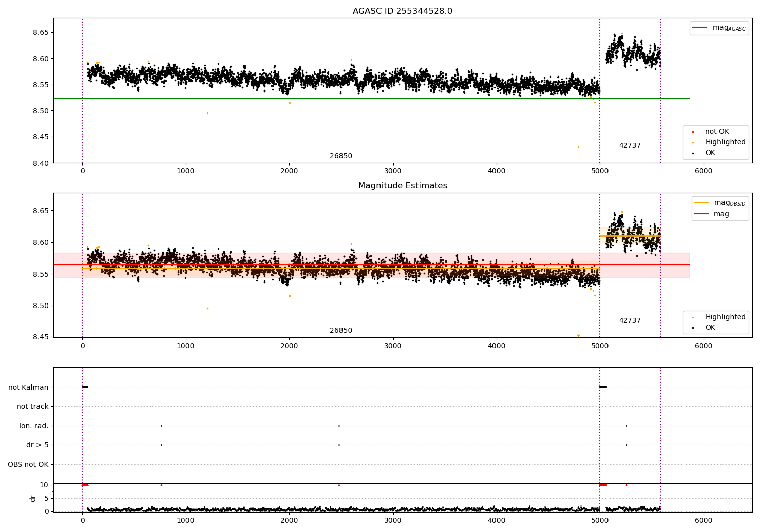Click the 'mag OBSID' legend label text
Image resolution: width=760 pixels, height=532 pixels.
[x=730, y=203]
